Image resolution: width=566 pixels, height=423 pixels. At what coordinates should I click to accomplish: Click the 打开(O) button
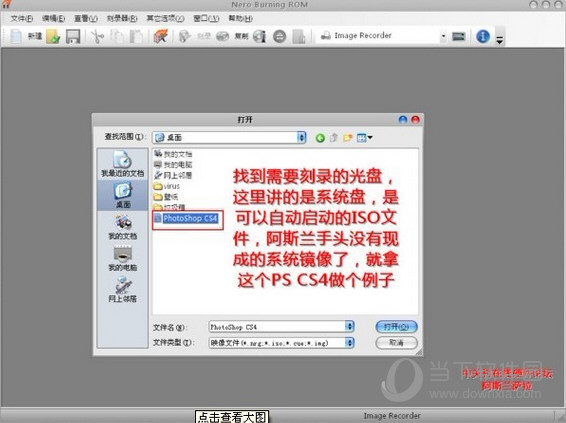[x=396, y=327]
